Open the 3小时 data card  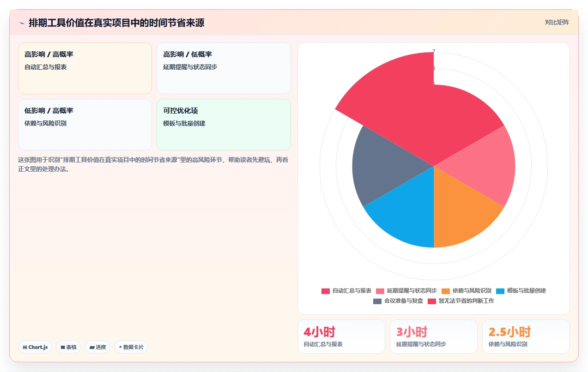coord(434,336)
